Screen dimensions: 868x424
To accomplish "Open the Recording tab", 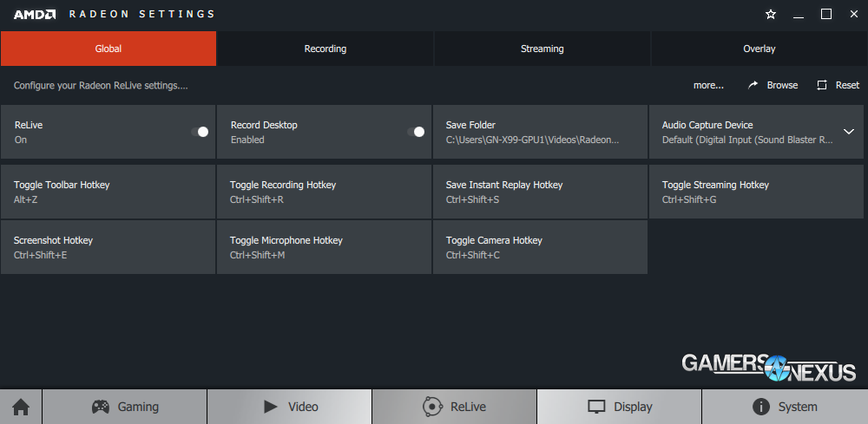I will [325, 49].
